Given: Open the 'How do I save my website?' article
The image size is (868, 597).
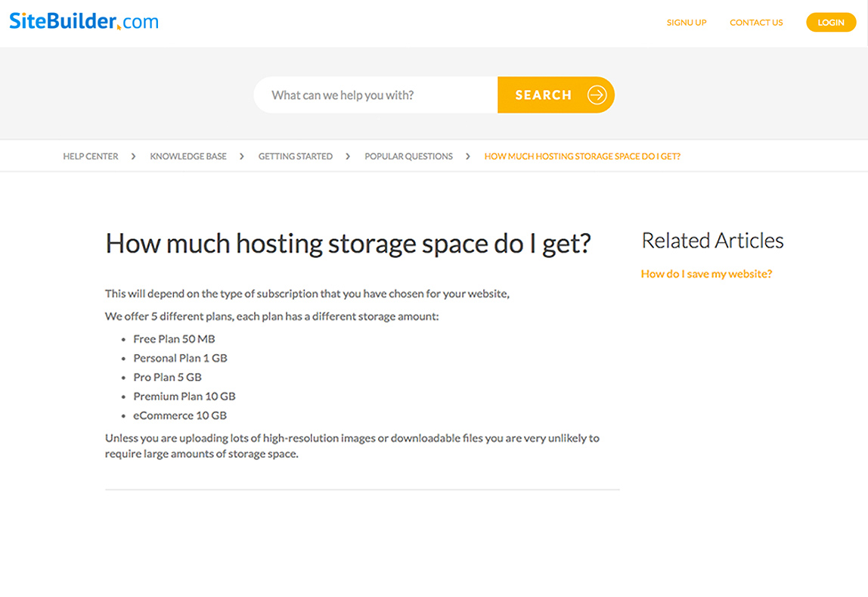Looking at the screenshot, I should (706, 273).
